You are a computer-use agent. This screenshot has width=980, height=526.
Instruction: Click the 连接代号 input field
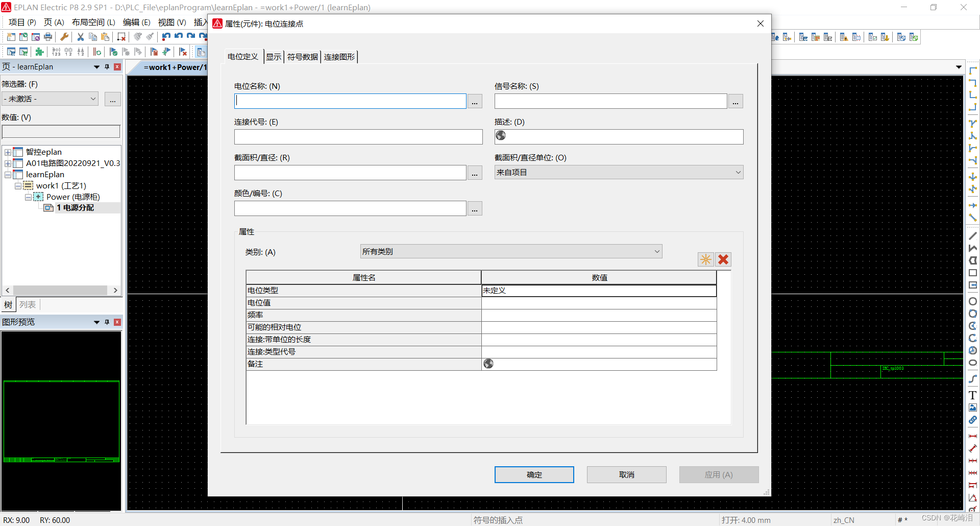point(358,137)
